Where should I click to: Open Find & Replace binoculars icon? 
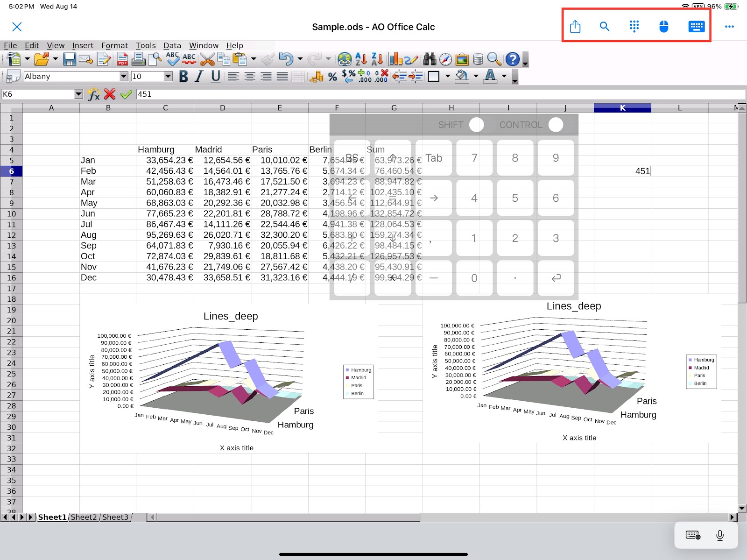(429, 59)
